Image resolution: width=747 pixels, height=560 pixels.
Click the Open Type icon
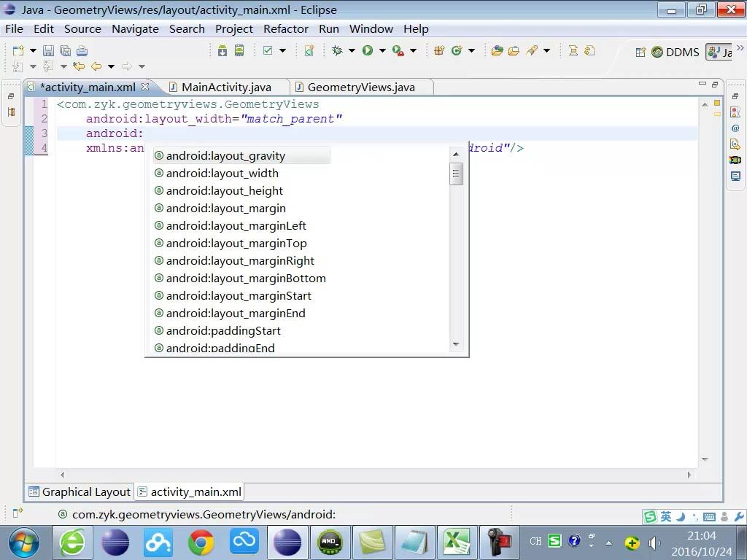tap(498, 50)
